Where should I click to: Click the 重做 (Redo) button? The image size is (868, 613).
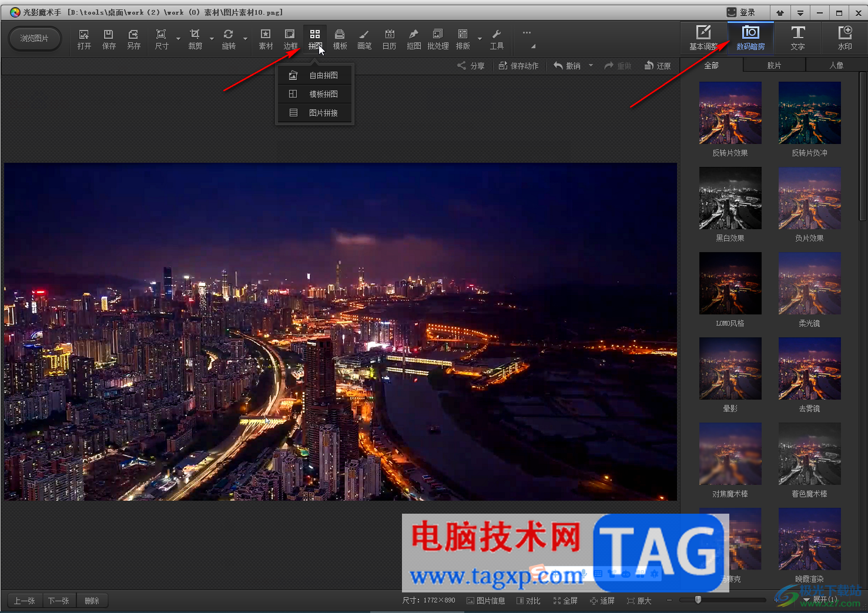click(x=618, y=66)
